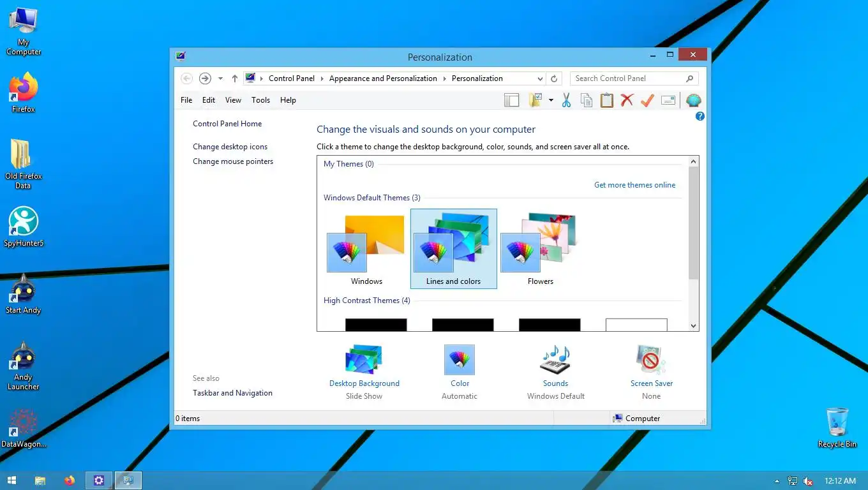The width and height of the screenshot is (868, 490).
Task: Click the Up one level arrow
Action: tap(234, 78)
